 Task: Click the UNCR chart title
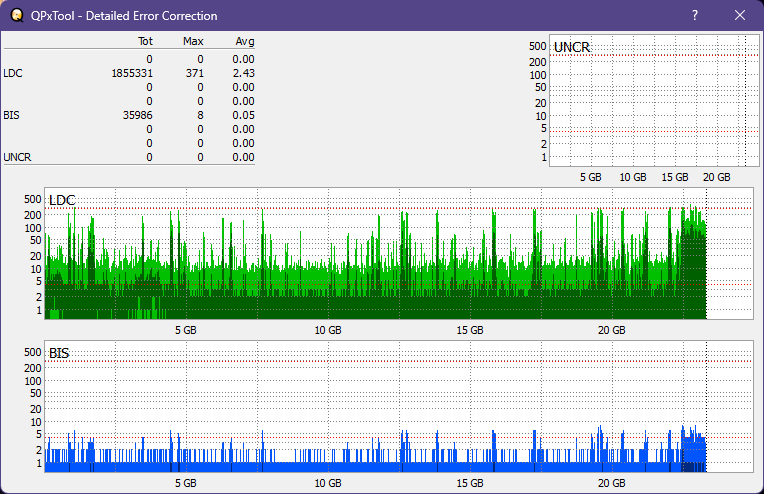coord(572,47)
